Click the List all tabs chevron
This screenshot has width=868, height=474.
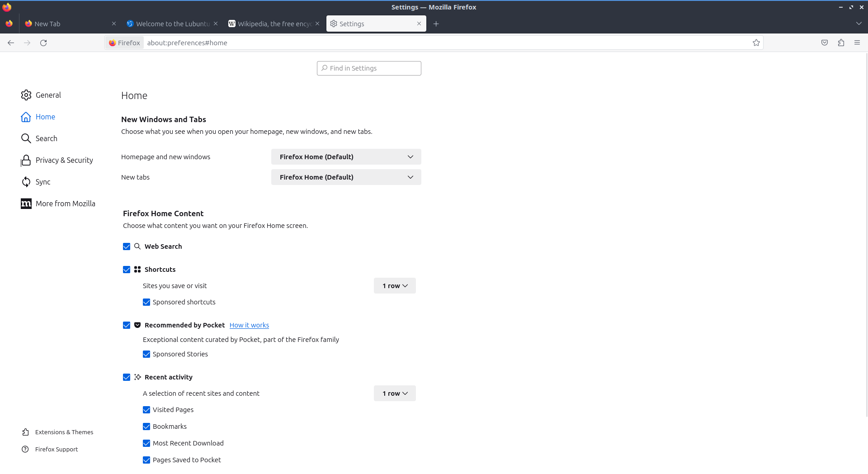pos(859,24)
